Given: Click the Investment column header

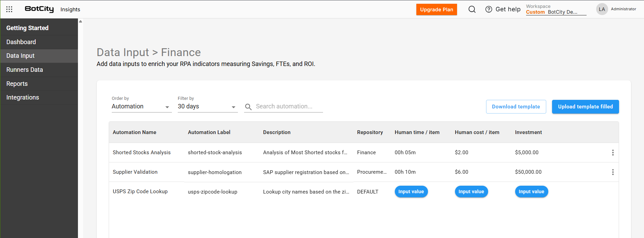Looking at the screenshot, I should pyautogui.click(x=528, y=132).
